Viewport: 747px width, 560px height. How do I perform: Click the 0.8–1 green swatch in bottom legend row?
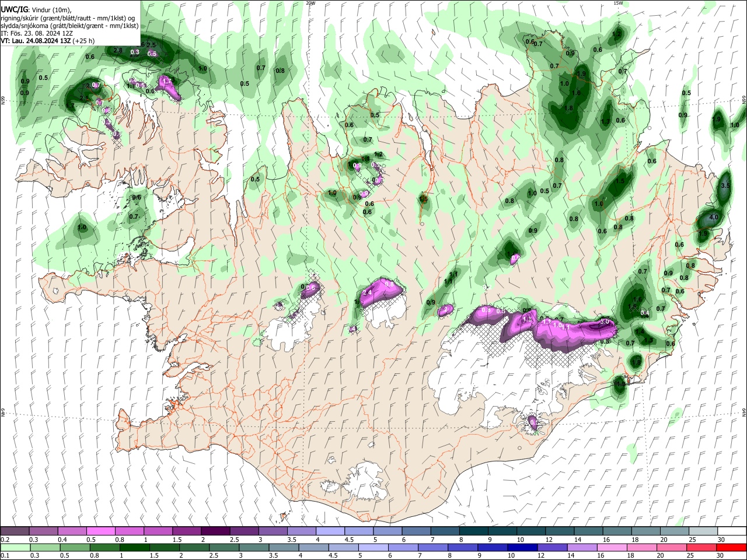tap(104, 547)
